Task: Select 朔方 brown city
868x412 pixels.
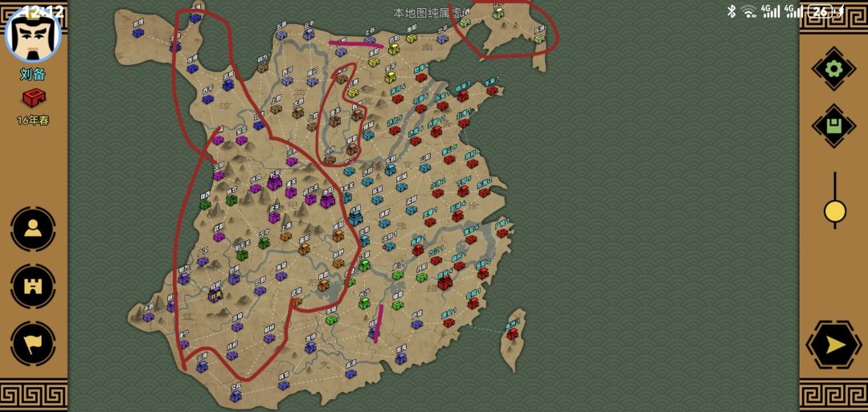Action: pyautogui.click(x=262, y=67)
